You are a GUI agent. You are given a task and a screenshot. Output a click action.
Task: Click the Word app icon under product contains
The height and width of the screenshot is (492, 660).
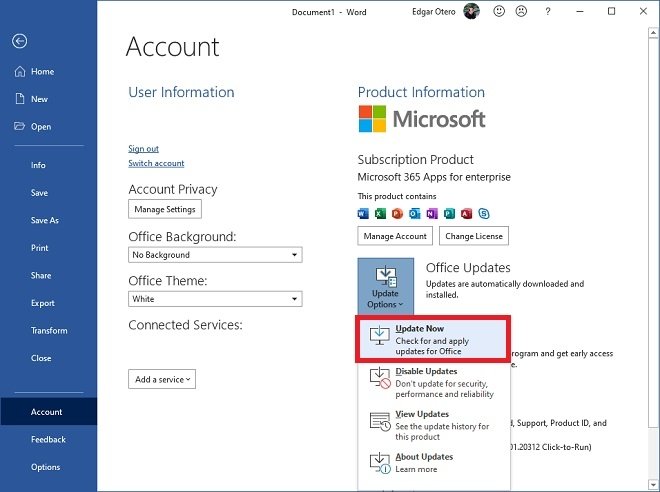click(363, 214)
